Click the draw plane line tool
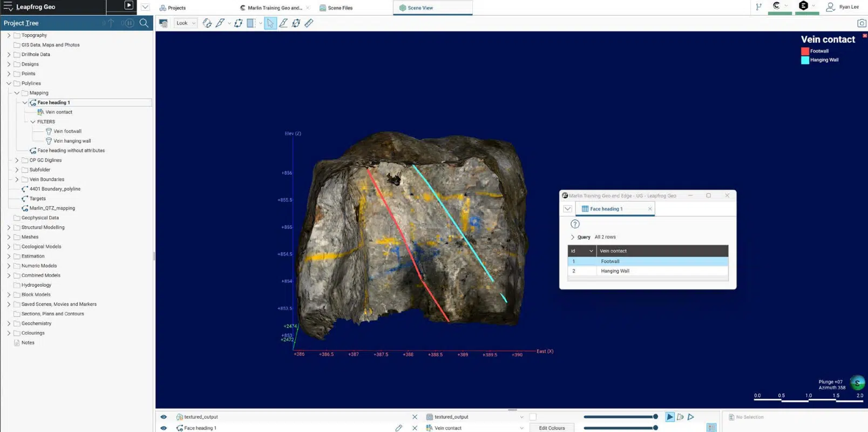 coord(283,23)
